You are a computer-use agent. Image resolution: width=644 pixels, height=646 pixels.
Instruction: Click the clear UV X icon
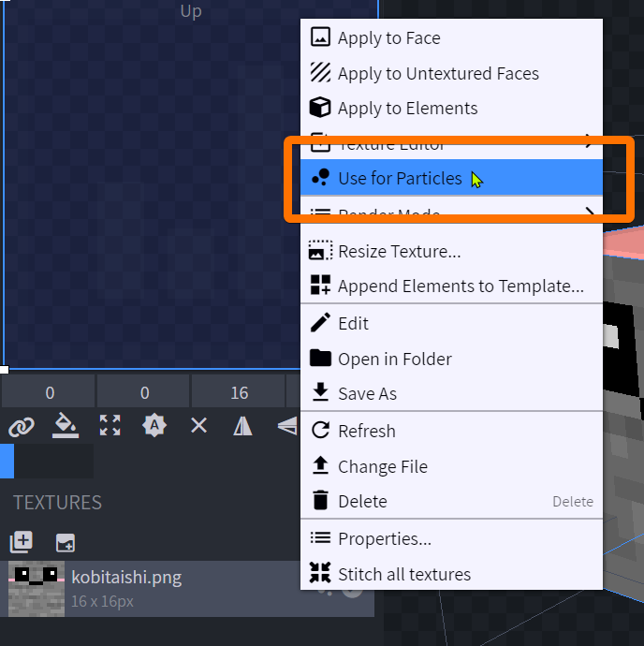pyautogui.click(x=198, y=427)
